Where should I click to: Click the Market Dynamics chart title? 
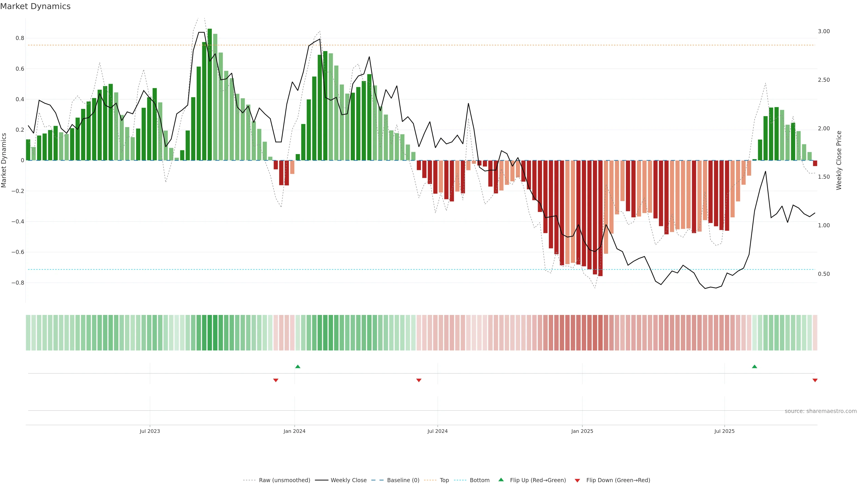pos(35,6)
